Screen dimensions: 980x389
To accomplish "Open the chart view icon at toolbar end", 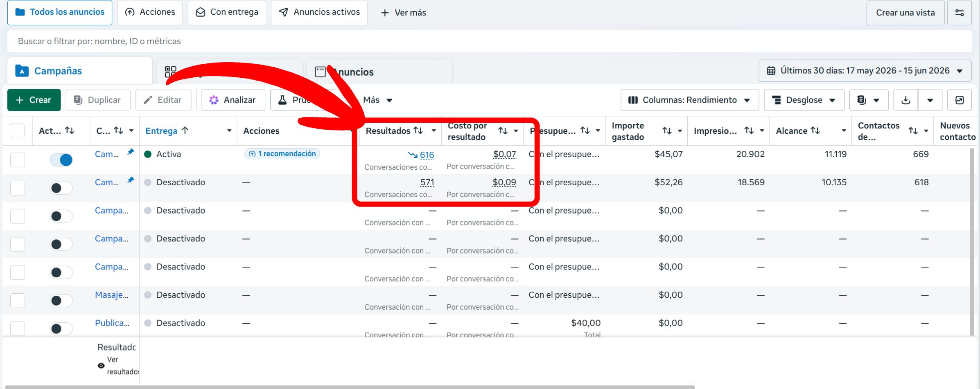I will (x=959, y=100).
